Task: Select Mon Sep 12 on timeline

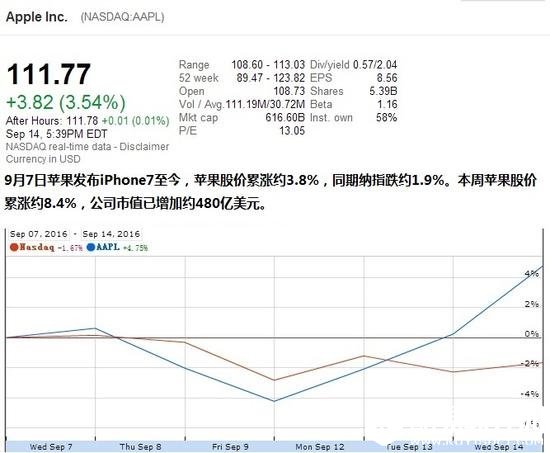Action: [x=320, y=447]
